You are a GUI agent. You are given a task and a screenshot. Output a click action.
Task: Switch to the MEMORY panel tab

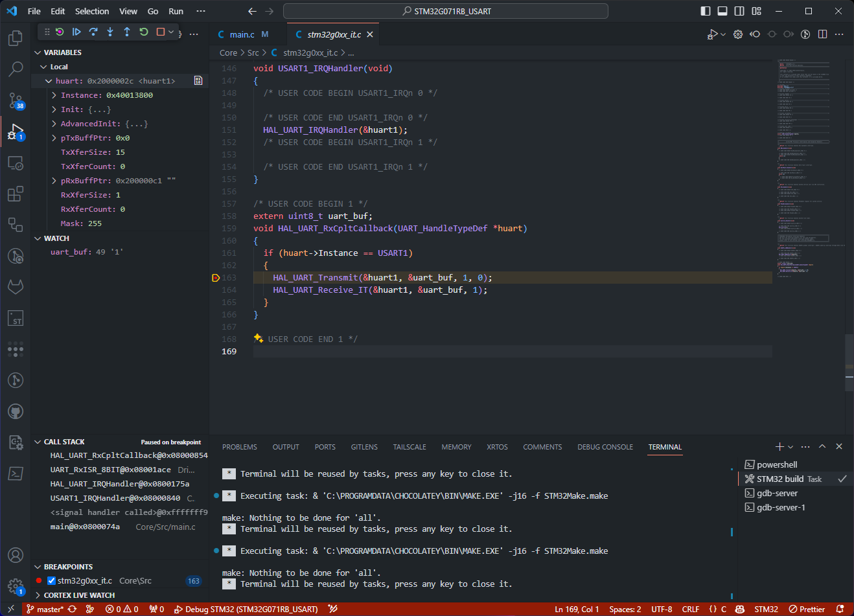[456, 447]
